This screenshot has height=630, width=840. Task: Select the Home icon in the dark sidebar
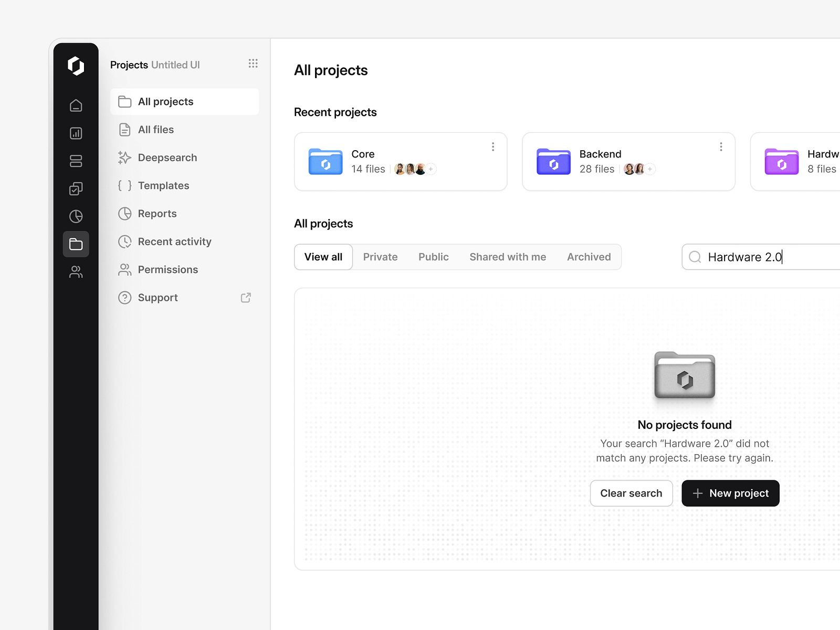(76, 105)
